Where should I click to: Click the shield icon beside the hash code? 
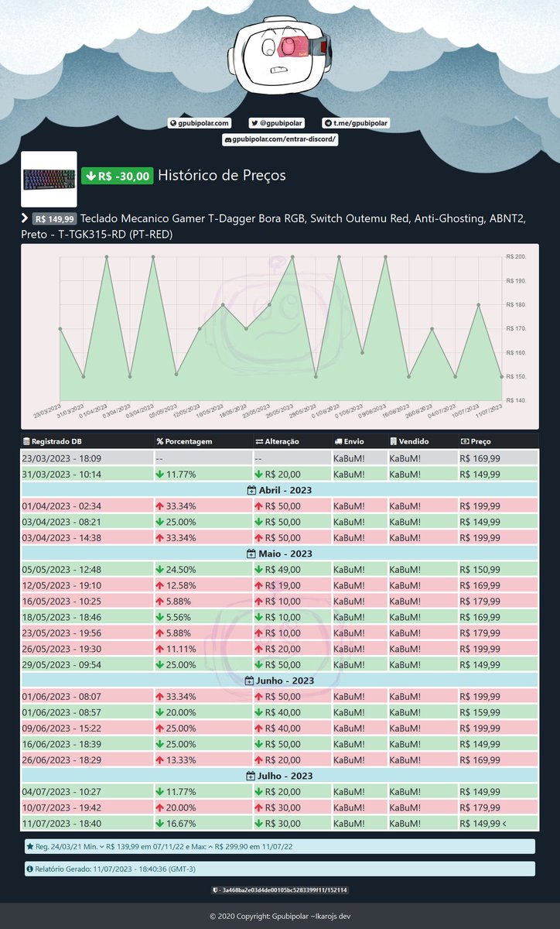(214, 890)
